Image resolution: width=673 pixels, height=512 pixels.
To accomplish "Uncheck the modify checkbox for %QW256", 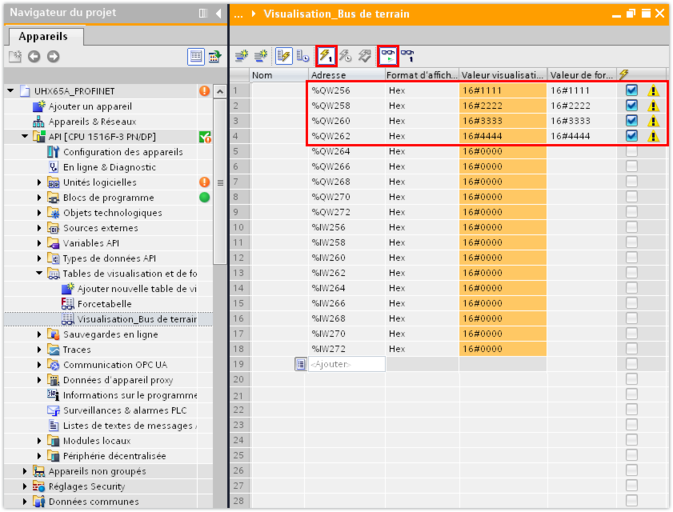I will [631, 90].
